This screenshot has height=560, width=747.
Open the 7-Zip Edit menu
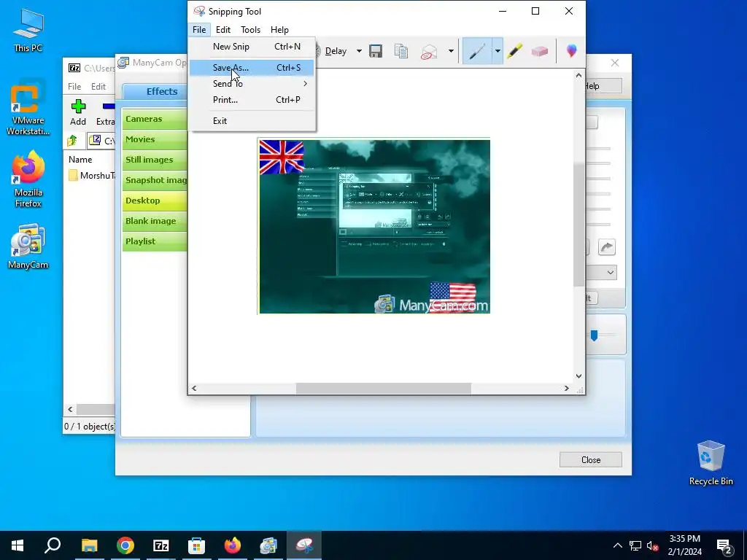(x=98, y=87)
